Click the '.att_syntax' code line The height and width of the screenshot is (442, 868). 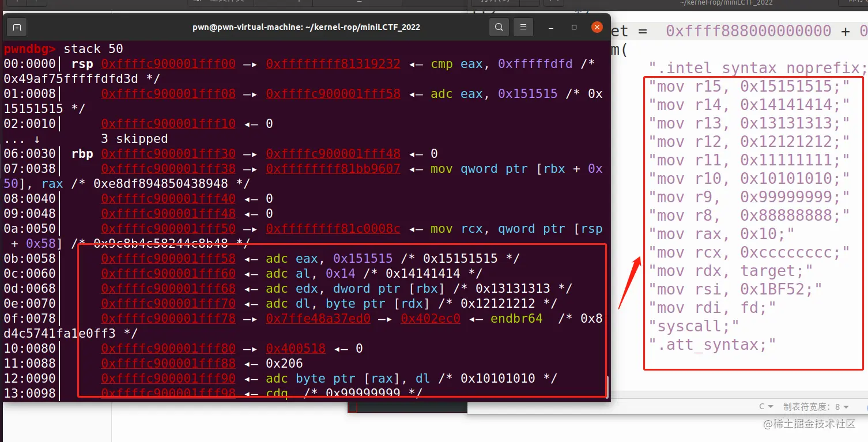(712, 345)
